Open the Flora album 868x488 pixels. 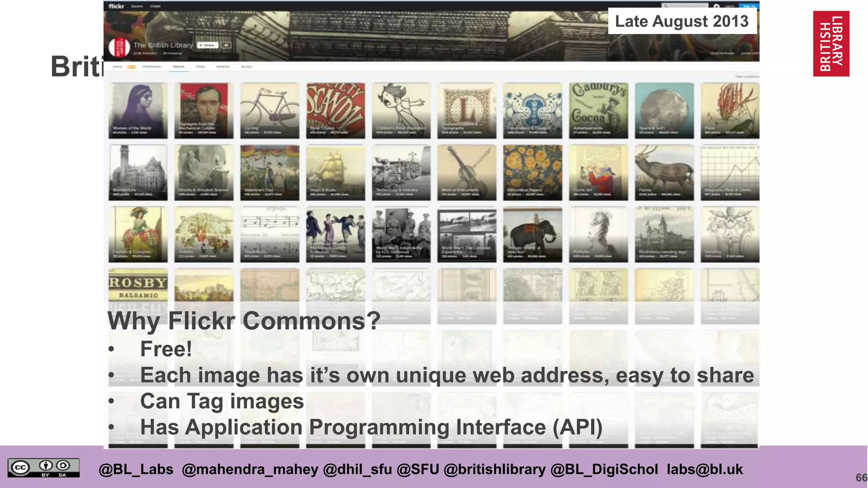click(730, 111)
